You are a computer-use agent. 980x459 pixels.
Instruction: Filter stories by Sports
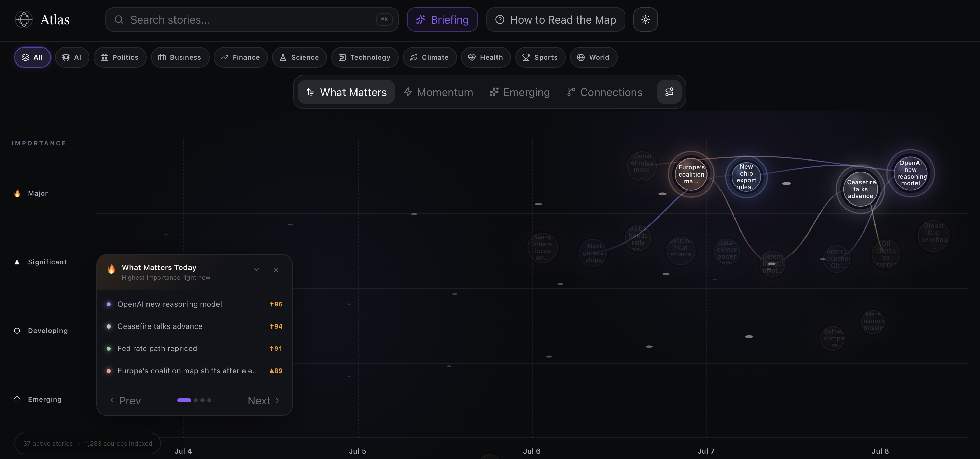pos(540,57)
